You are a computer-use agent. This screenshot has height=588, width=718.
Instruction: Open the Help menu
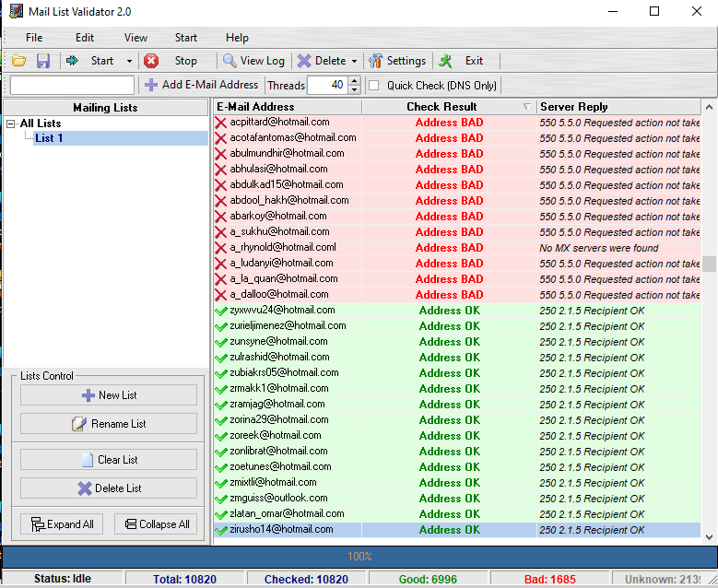click(x=237, y=38)
